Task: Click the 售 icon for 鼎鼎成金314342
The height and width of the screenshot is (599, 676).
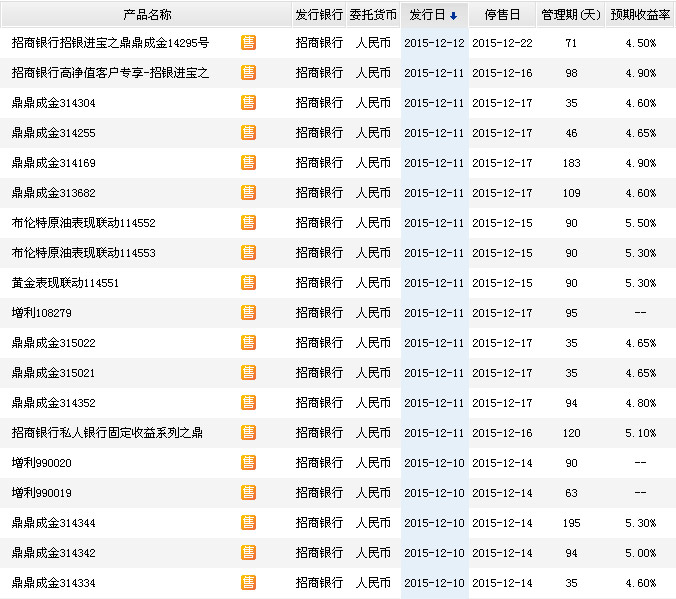Action: pyautogui.click(x=248, y=552)
